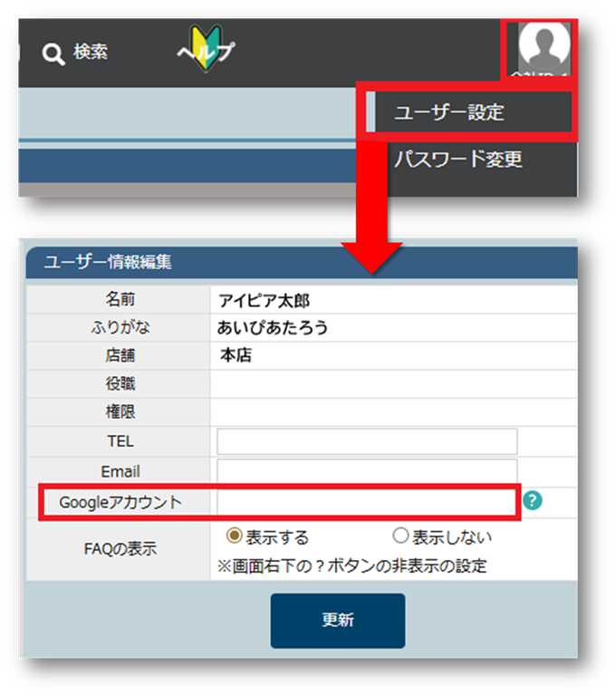Click the Googleアカウント row label
This screenshot has height=696, width=616.
[x=120, y=501]
